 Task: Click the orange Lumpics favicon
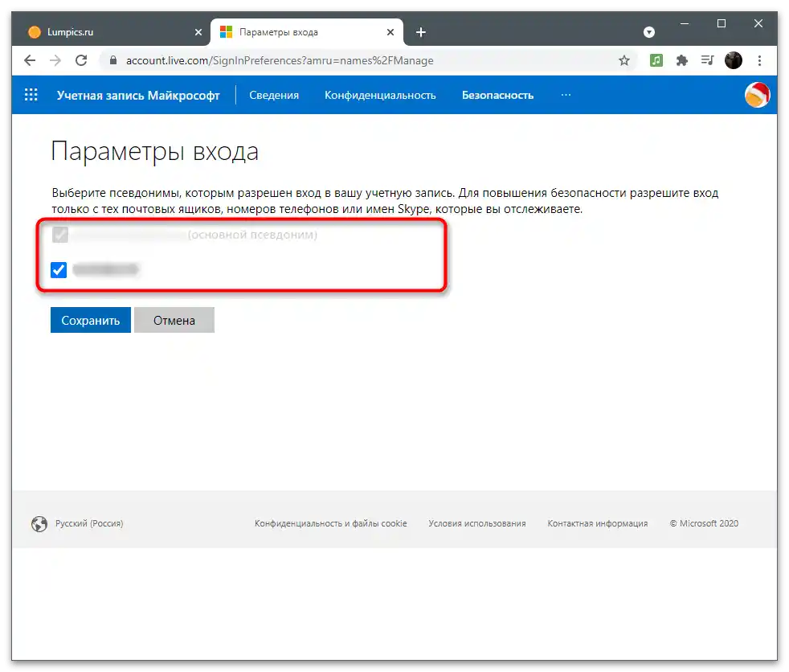35,32
